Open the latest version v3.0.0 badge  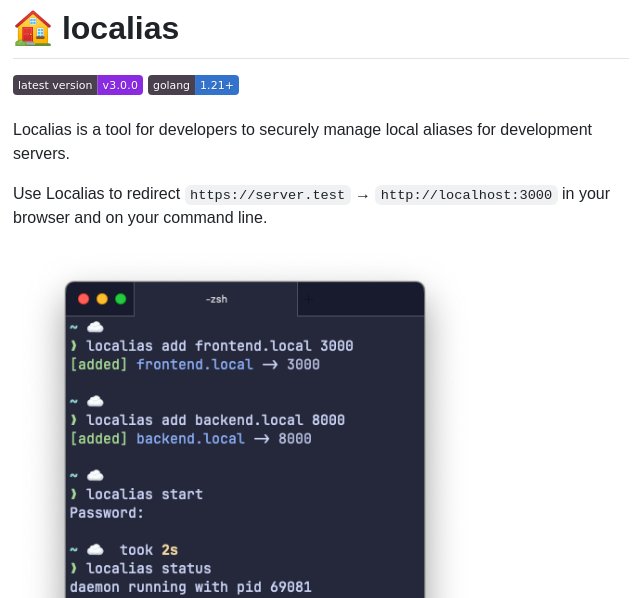77,85
